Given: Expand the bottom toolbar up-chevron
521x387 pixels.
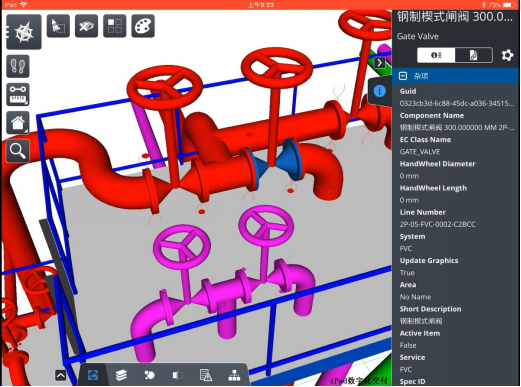Looking at the screenshot, I should pos(60,375).
